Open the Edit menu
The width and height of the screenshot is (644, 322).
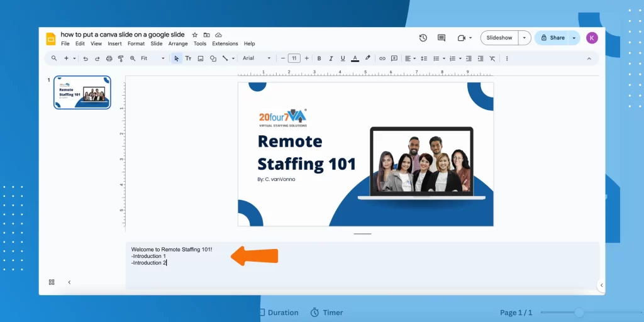coord(80,43)
